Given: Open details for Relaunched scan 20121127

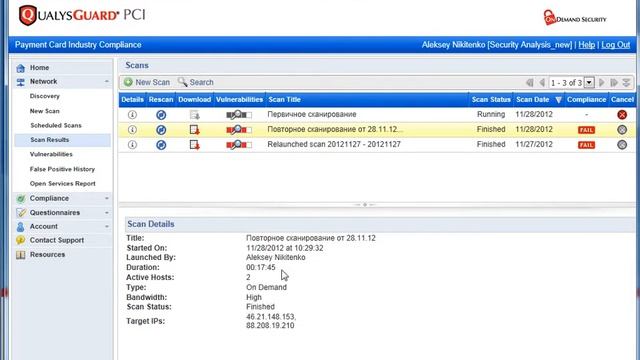Looking at the screenshot, I should [x=132, y=144].
